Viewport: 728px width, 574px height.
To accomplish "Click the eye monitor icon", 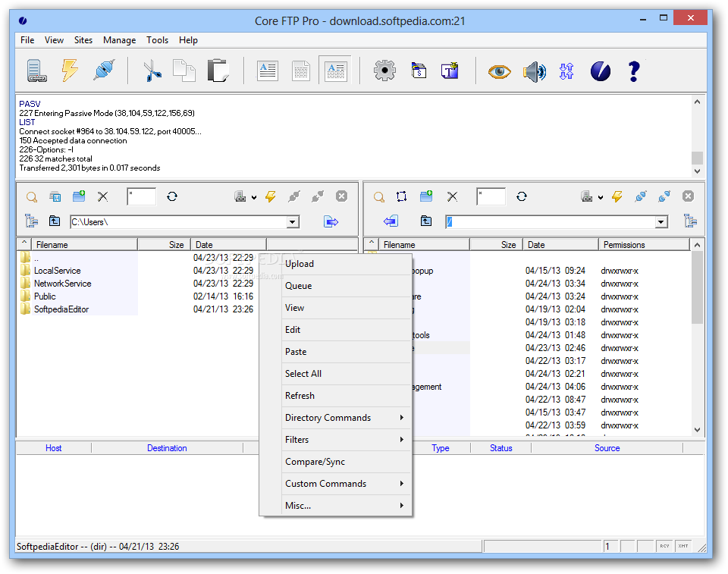I will click(x=499, y=71).
